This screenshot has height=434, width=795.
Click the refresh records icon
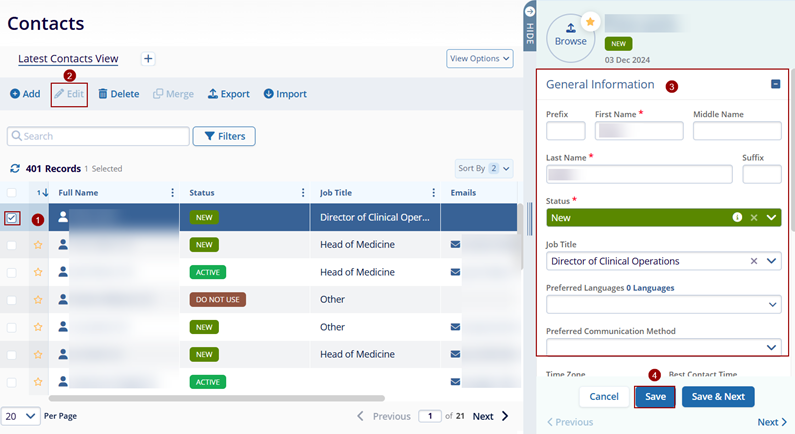pyautogui.click(x=15, y=169)
